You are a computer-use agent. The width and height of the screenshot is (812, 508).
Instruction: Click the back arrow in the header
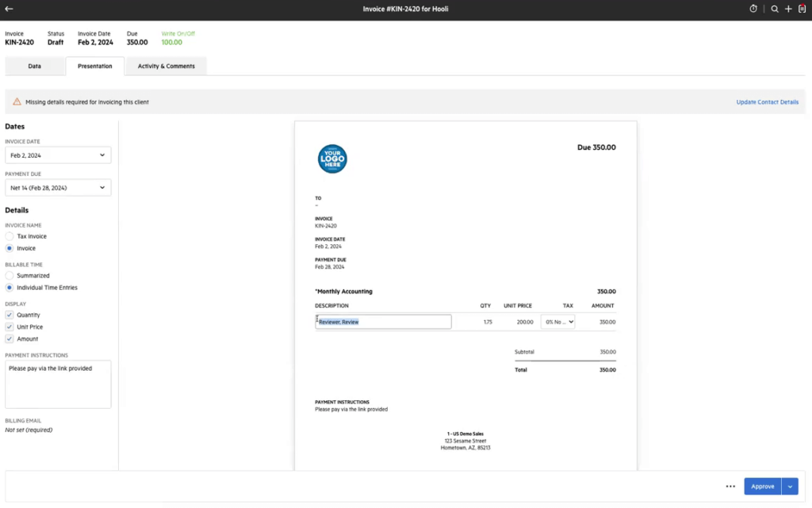[9, 9]
